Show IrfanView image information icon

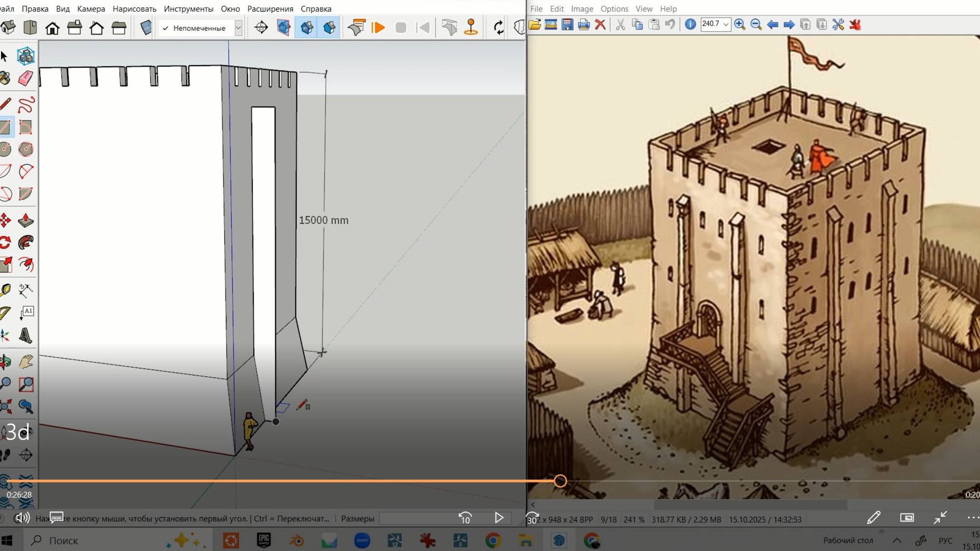[690, 25]
